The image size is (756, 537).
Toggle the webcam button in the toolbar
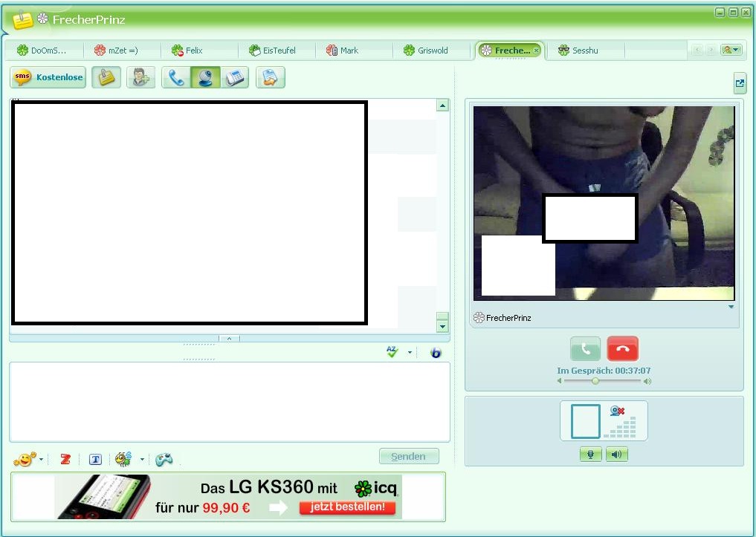pos(205,77)
